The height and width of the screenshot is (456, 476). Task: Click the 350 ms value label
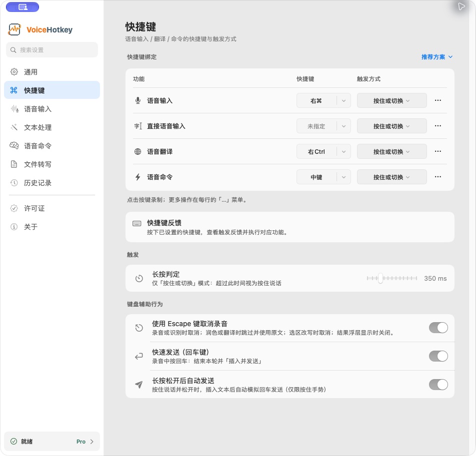pos(435,278)
